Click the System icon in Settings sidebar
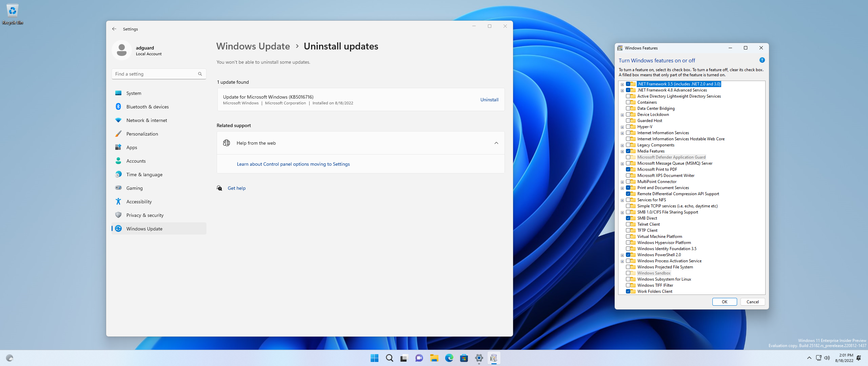Screen dimensions: 868x366 point(118,93)
